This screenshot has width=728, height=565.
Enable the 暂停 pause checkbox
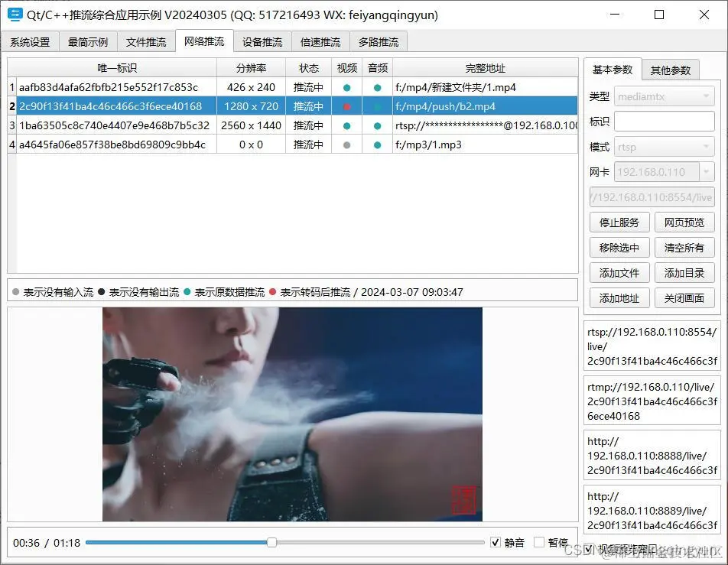(540, 541)
